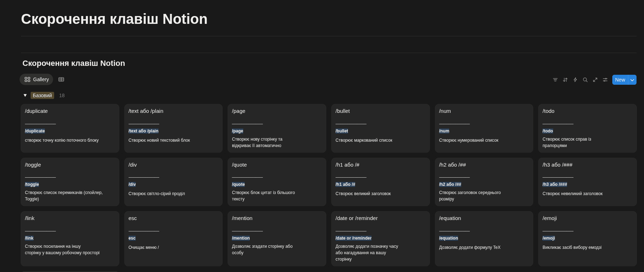Open database in full page icon
The image size is (644, 272).
click(595, 80)
